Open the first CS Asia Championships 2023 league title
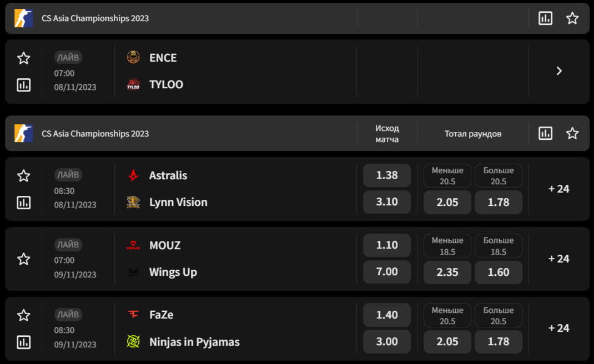This screenshot has width=594, height=364. (x=95, y=18)
